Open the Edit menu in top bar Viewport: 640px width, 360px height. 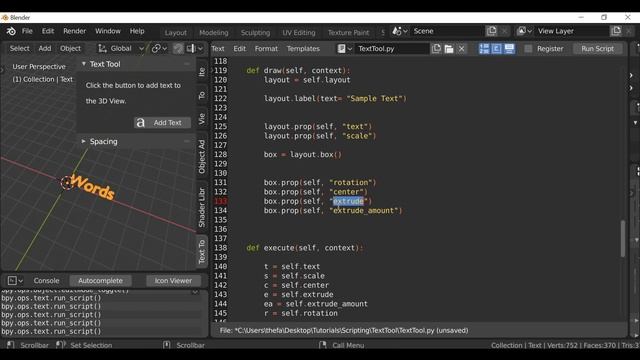pos(48,31)
